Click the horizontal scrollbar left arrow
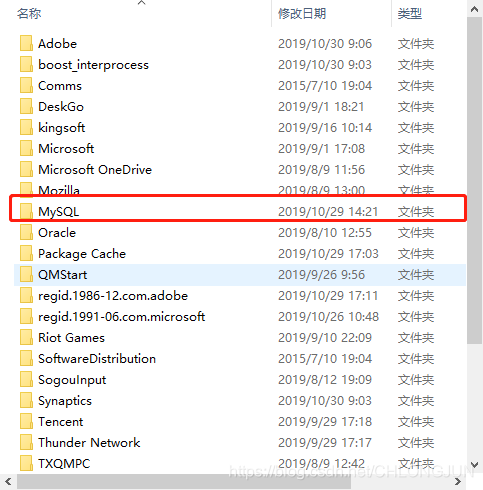Image resolution: width=483 pixels, height=490 pixels. (8, 482)
